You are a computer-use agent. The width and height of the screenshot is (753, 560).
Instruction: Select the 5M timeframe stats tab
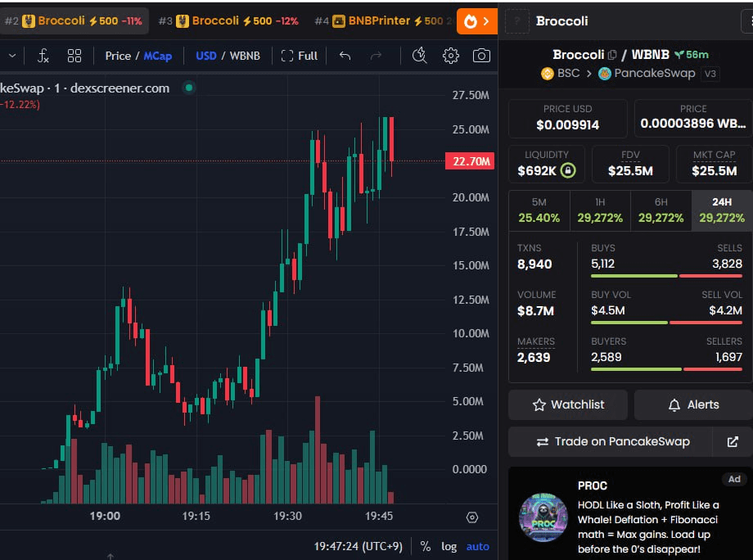pos(539,210)
